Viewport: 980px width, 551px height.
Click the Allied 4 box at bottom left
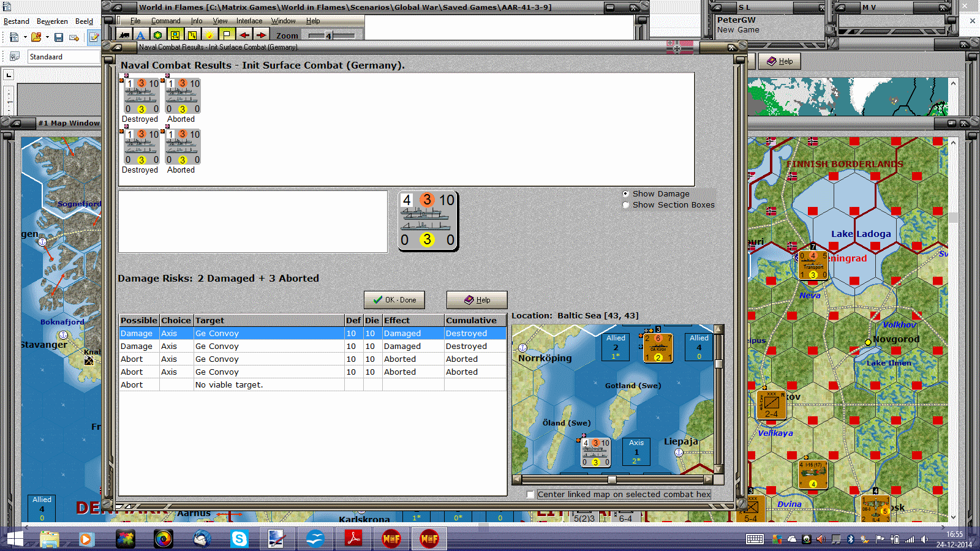pos(42,508)
